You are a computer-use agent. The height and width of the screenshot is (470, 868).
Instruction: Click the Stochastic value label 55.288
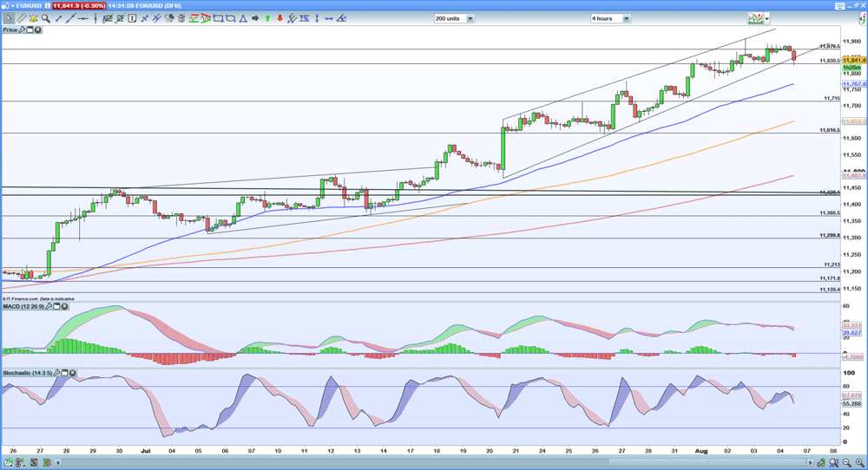point(852,403)
